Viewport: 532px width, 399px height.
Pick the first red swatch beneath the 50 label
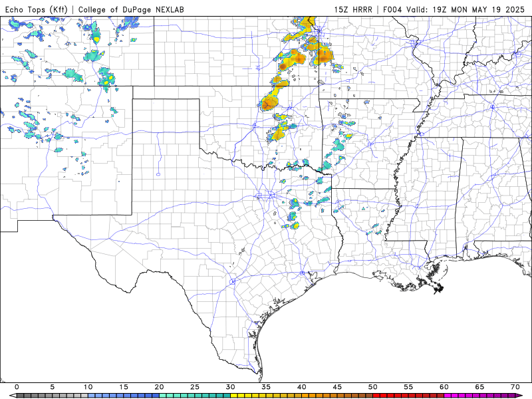(376, 396)
